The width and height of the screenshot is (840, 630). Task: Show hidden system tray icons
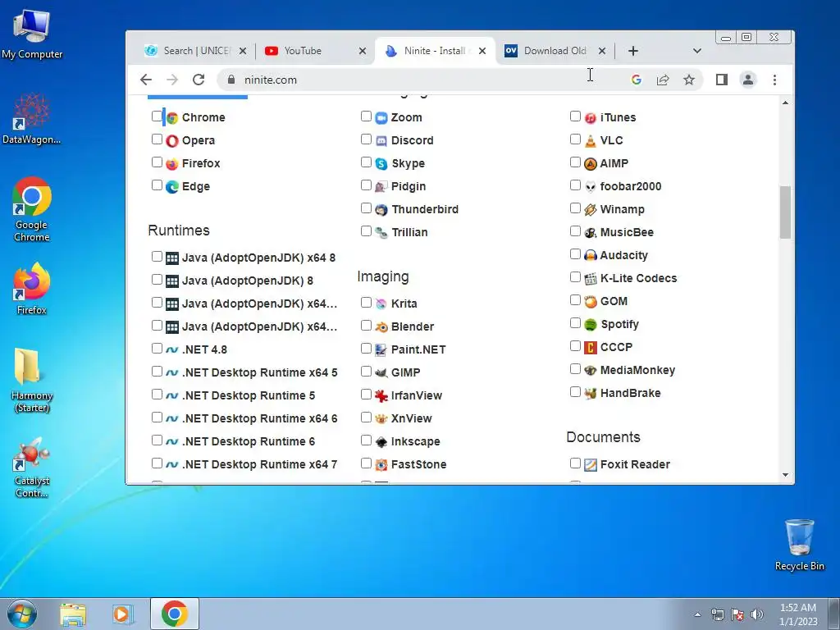click(x=697, y=614)
